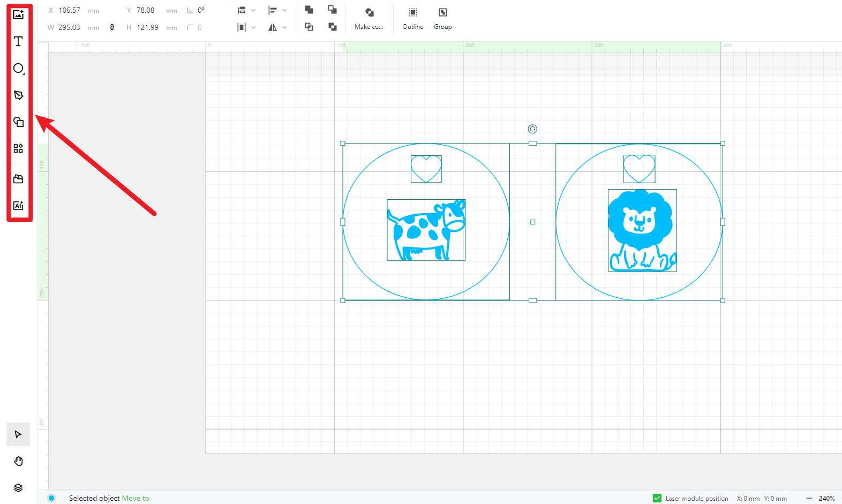Viewport: 842px width, 504px height.
Task: Toggle the Laser module position checkbox
Action: coord(657,498)
